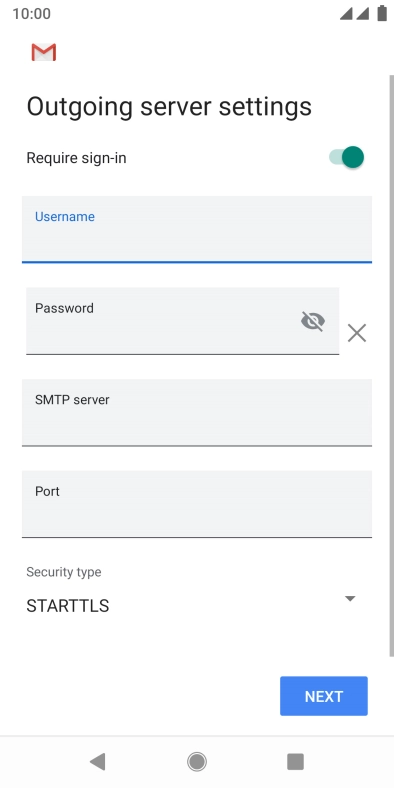Tap the blue NEXT button
394x788 pixels.
tap(324, 696)
